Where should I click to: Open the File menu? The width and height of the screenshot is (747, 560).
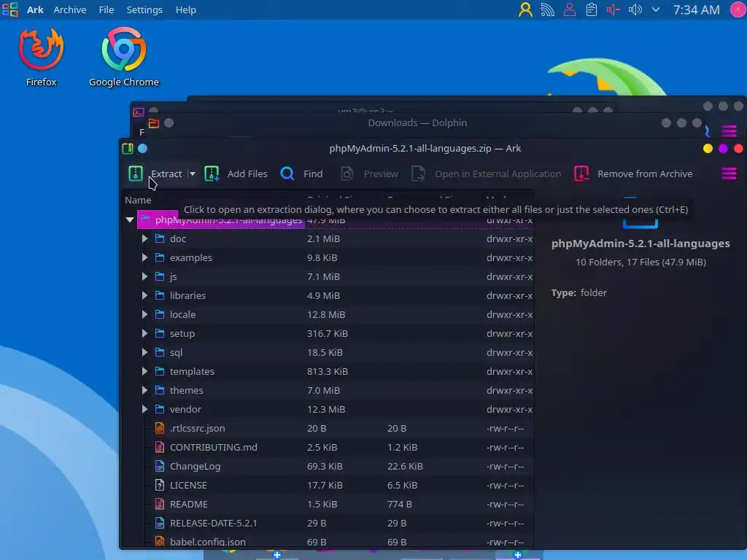click(107, 9)
